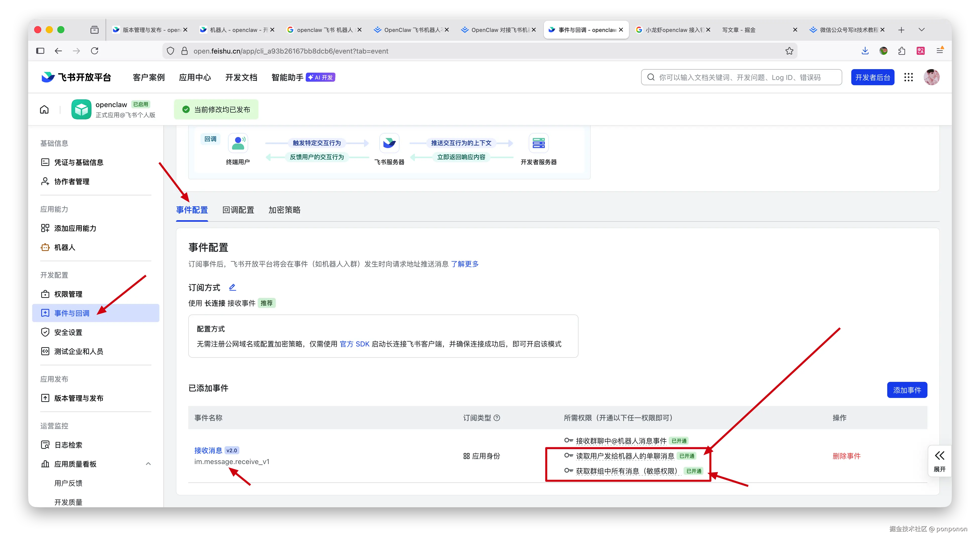Toggle the browser sidebar panel icon

40,51
